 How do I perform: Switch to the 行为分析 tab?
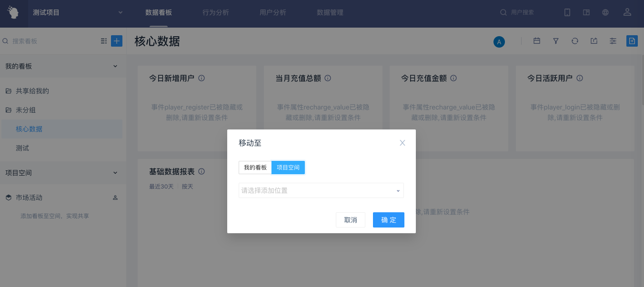click(x=216, y=13)
